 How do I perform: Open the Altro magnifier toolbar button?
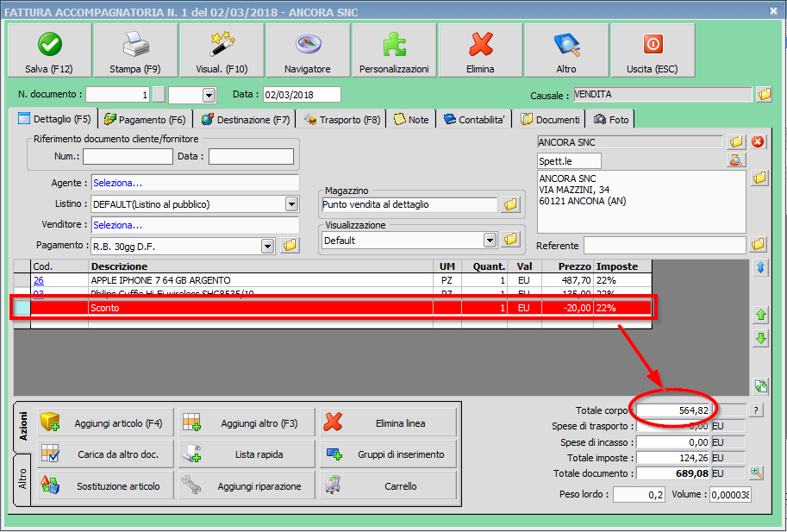tap(566, 51)
